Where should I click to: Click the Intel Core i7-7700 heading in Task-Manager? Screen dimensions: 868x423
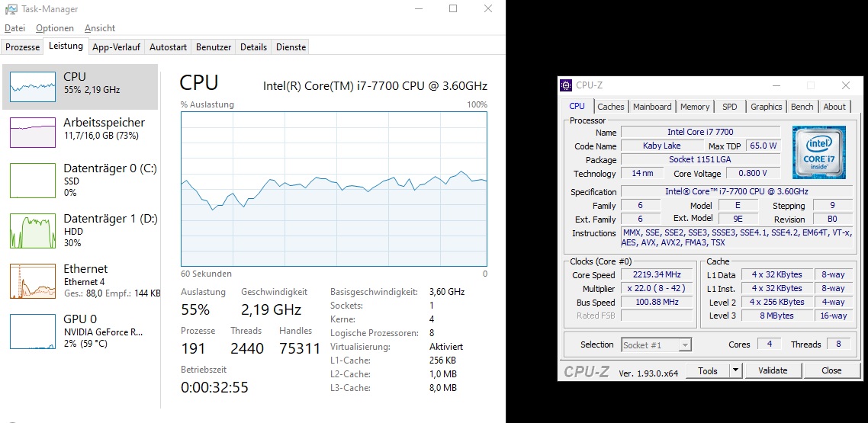[375, 85]
